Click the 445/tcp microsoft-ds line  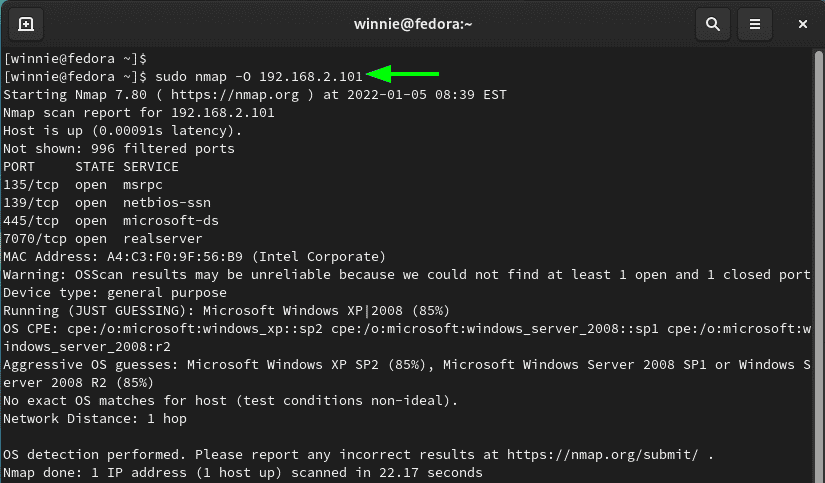pyautogui.click(x=110, y=221)
